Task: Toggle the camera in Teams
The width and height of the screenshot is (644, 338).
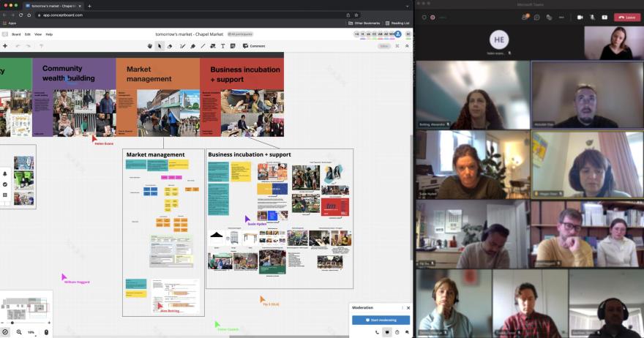Action: click(580, 17)
